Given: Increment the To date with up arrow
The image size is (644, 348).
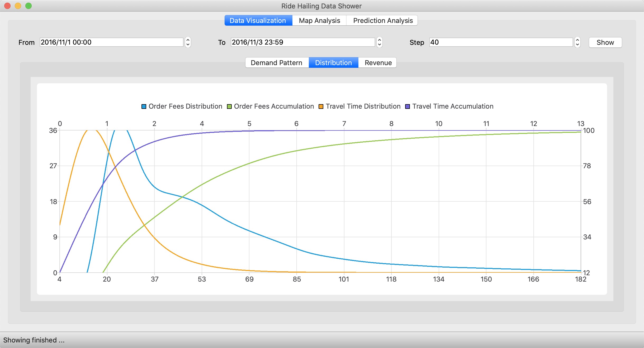Looking at the screenshot, I should [379, 40].
